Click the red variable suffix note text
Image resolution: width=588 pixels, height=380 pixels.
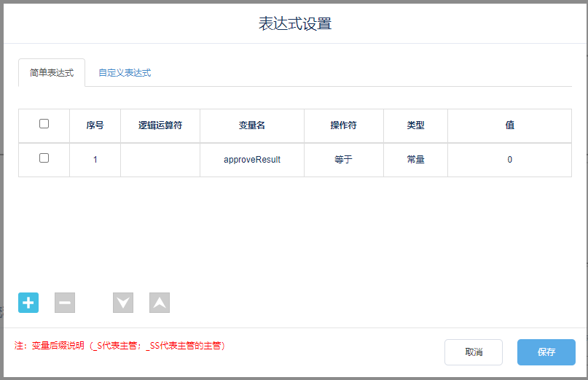click(120, 346)
